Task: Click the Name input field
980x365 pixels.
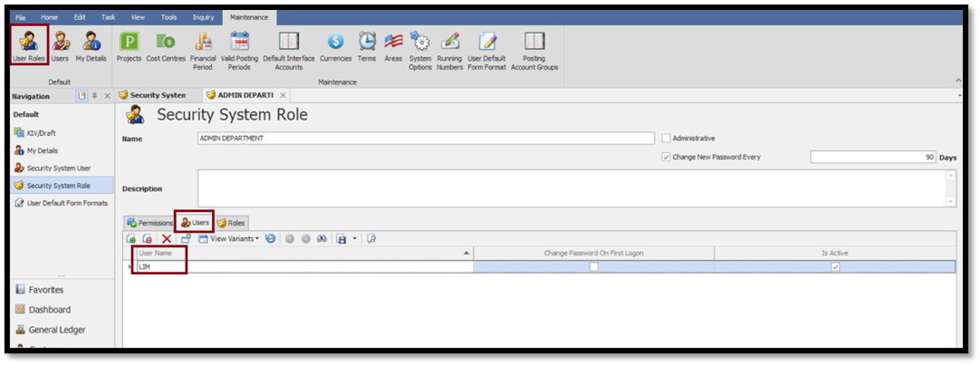Action: (x=426, y=139)
